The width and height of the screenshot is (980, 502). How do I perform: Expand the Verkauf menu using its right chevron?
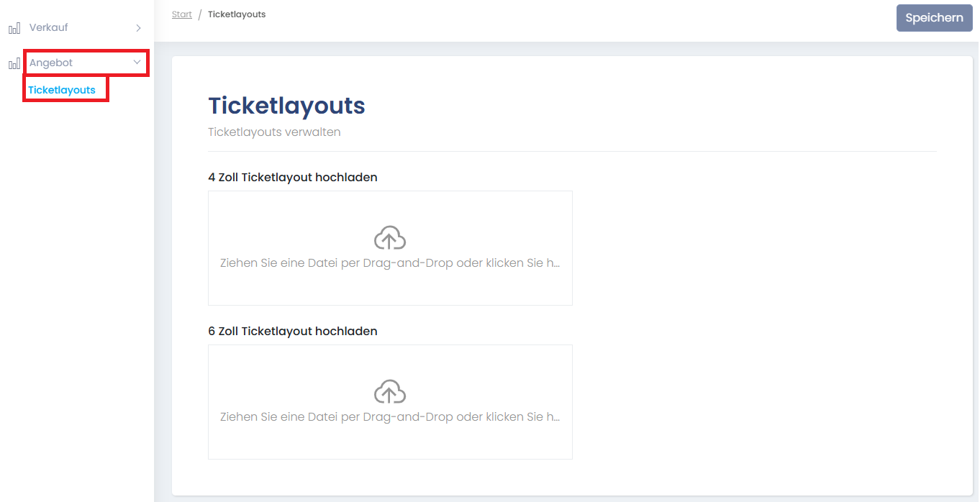[x=138, y=28]
